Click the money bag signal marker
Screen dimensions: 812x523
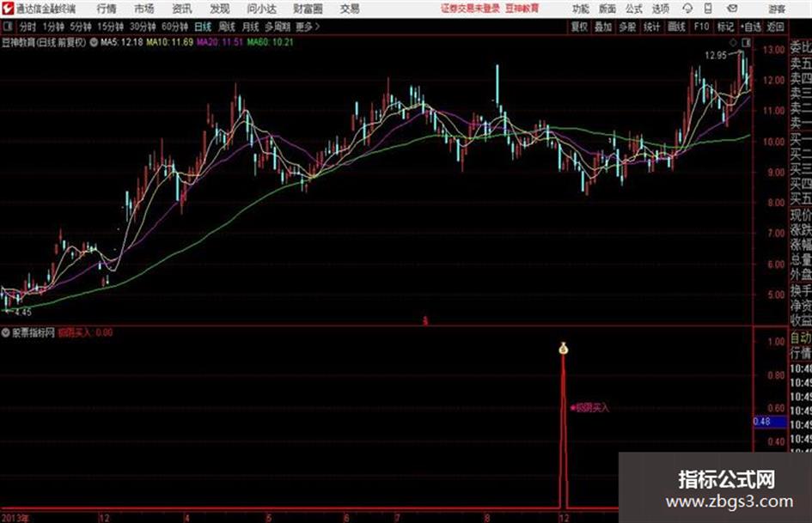click(x=564, y=349)
